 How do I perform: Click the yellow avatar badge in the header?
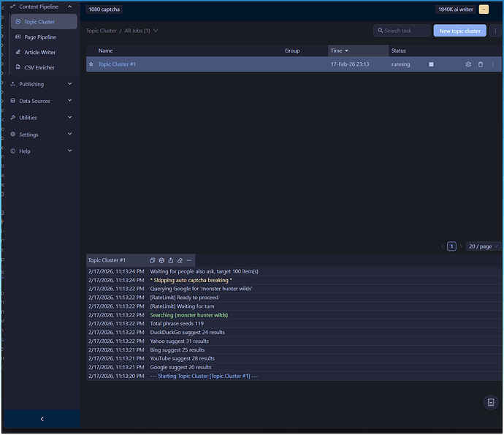point(484,10)
